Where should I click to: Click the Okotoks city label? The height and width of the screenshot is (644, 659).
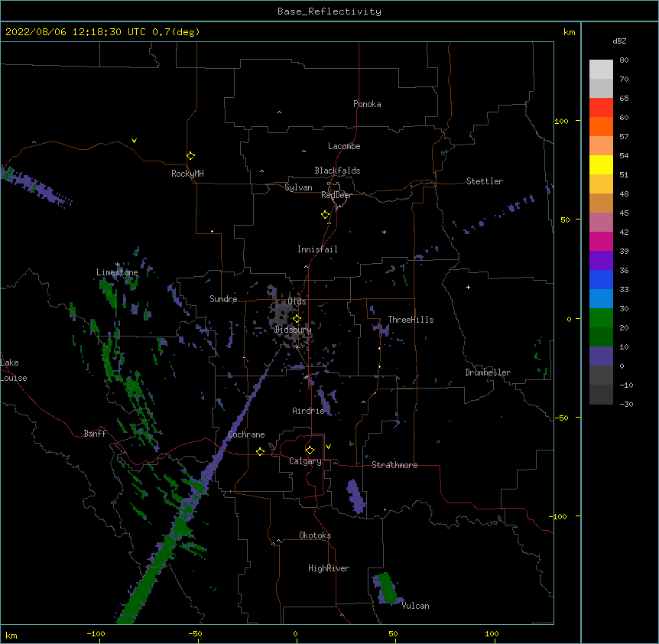pyautogui.click(x=315, y=535)
